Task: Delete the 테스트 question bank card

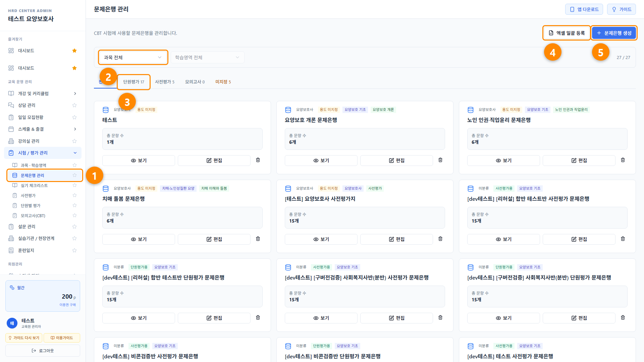Action: pos(258,160)
